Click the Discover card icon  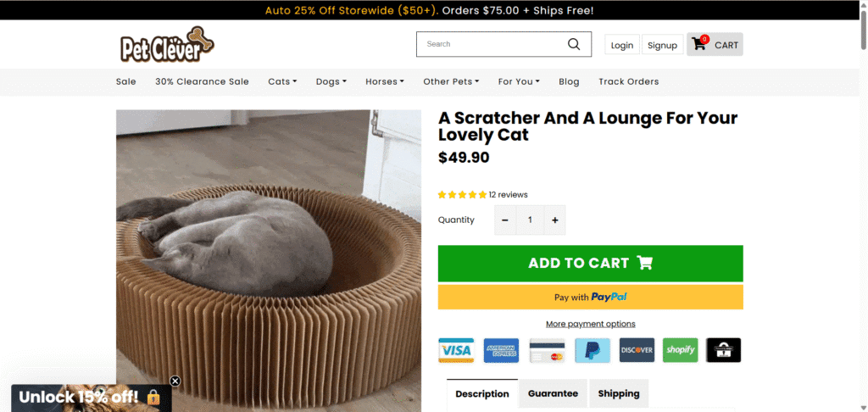pos(637,350)
